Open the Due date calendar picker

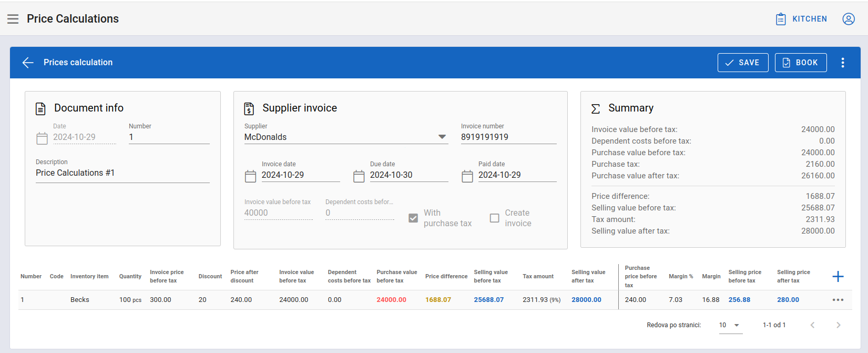359,176
